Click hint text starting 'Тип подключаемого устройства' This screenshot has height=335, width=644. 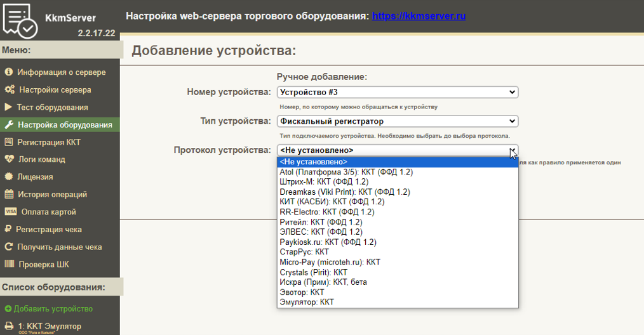[x=394, y=136]
